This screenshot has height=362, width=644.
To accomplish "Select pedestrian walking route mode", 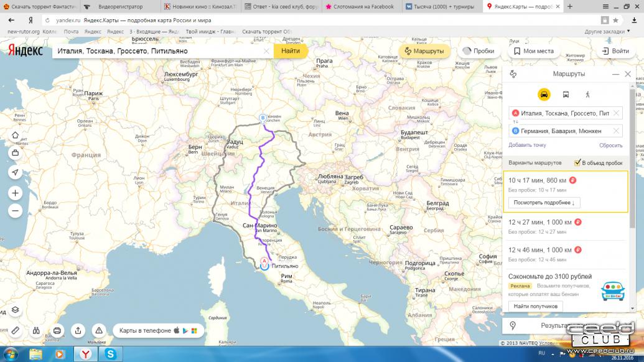I will [588, 95].
